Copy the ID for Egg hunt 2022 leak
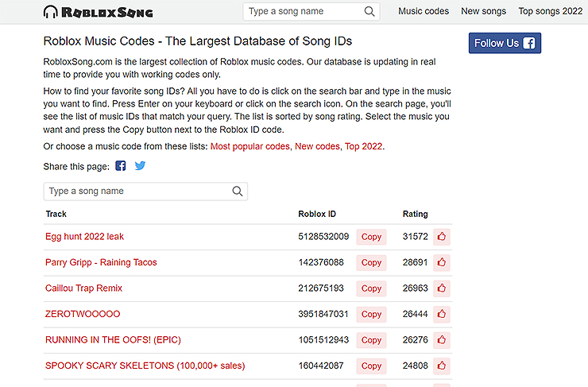 click(371, 237)
